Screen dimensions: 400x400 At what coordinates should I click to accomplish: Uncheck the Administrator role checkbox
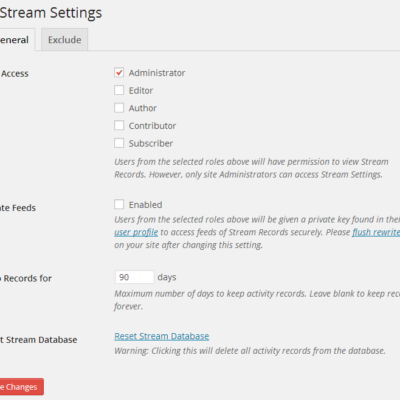pos(119,72)
